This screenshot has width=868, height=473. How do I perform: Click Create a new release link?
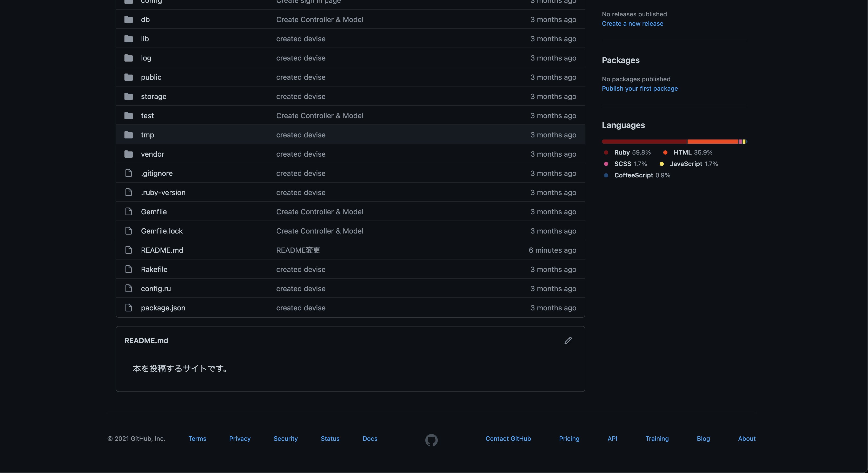pyautogui.click(x=632, y=24)
